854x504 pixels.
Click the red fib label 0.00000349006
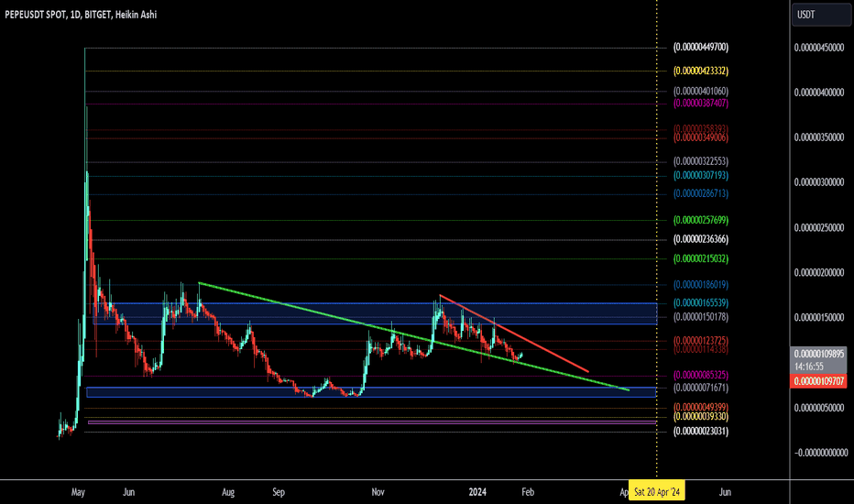[700, 137]
